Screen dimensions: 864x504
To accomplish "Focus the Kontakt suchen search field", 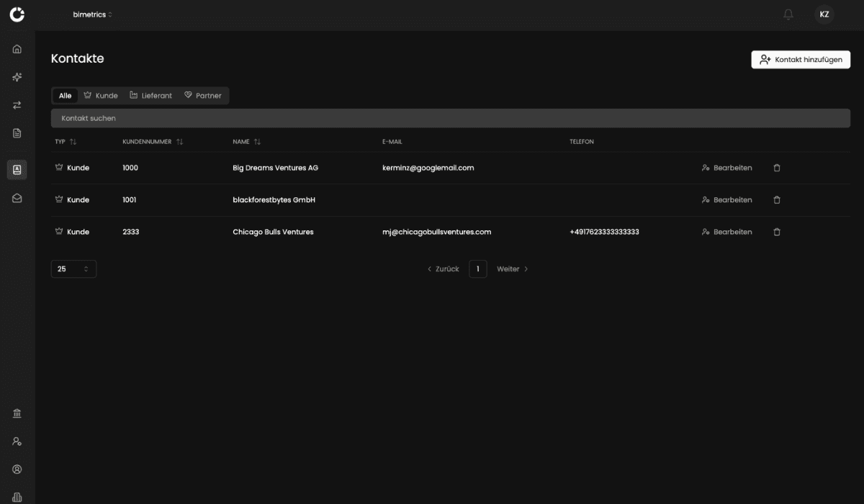I will pos(450,118).
